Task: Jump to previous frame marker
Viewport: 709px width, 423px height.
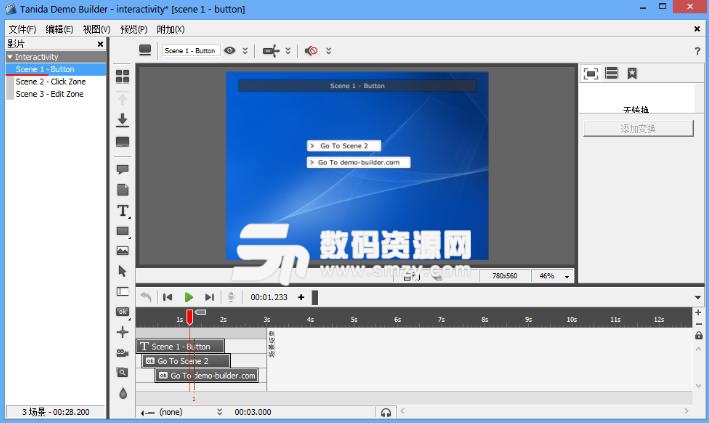Action: pos(167,297)
